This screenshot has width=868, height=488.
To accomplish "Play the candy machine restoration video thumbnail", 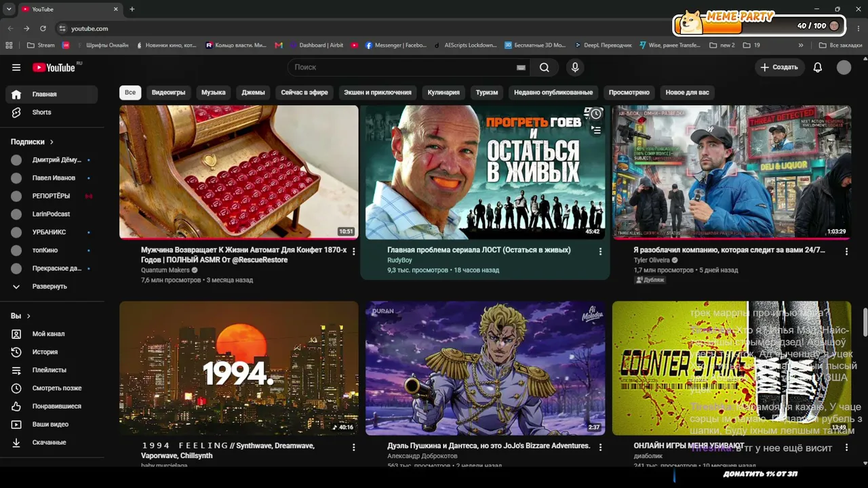I will pos(239,172).
